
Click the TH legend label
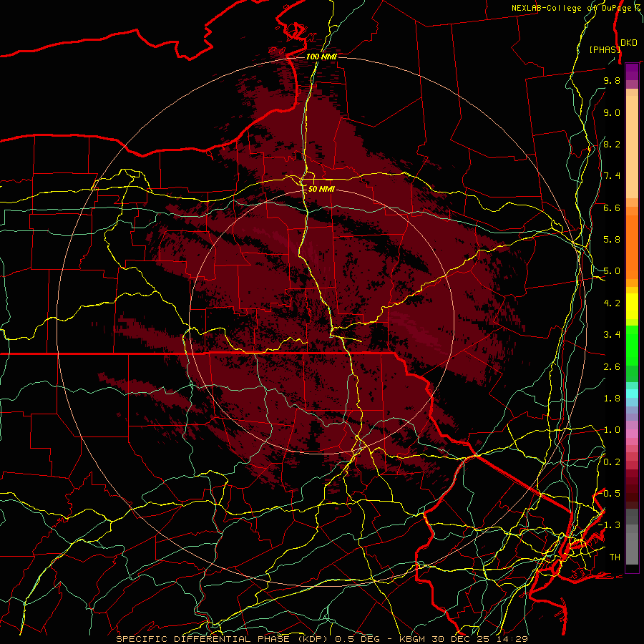tap(615, 557)
